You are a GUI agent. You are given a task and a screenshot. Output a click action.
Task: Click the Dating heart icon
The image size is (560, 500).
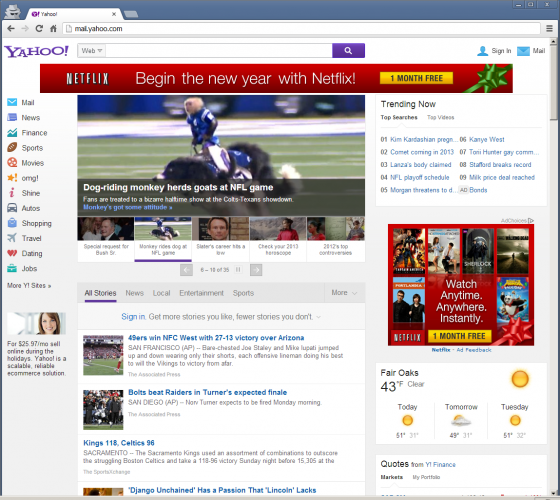(x=12, y=253)
